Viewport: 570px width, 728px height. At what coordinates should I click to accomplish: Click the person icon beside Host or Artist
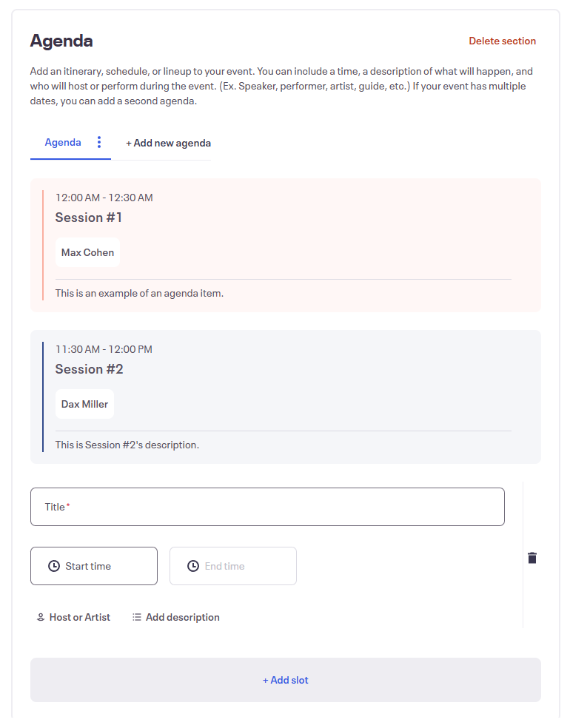pos(41,616)
